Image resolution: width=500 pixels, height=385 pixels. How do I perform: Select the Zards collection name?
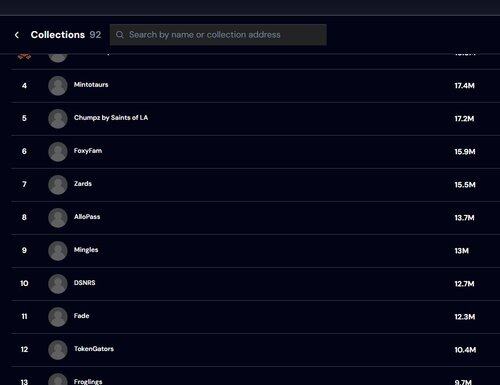(83, 184)
